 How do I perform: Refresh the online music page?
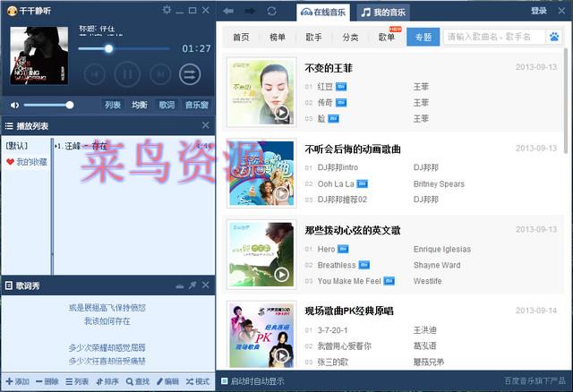271,11
